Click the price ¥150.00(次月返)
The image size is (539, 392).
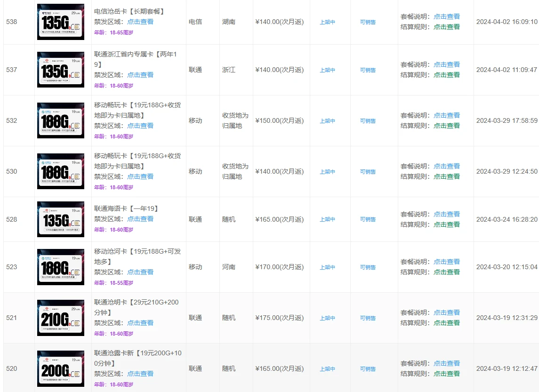click(x=280, y=120)
